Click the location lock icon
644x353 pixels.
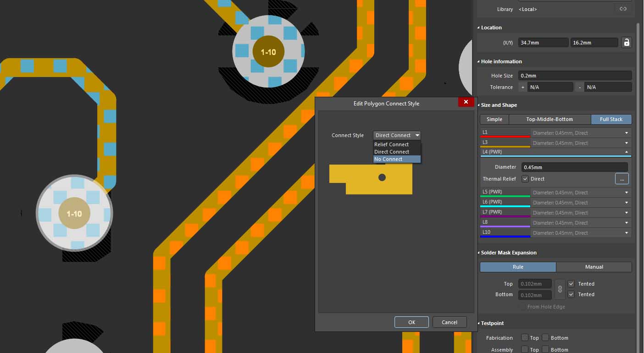626,43
